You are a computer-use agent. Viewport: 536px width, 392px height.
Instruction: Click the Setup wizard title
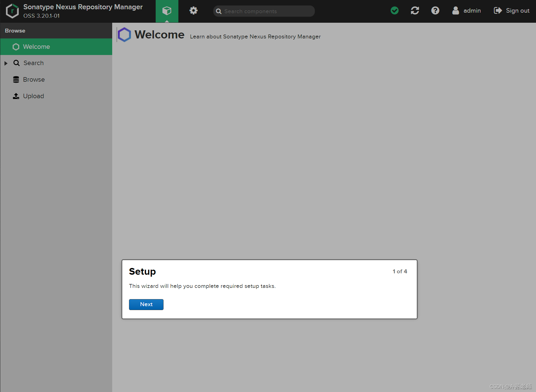[x=142, y=272]
